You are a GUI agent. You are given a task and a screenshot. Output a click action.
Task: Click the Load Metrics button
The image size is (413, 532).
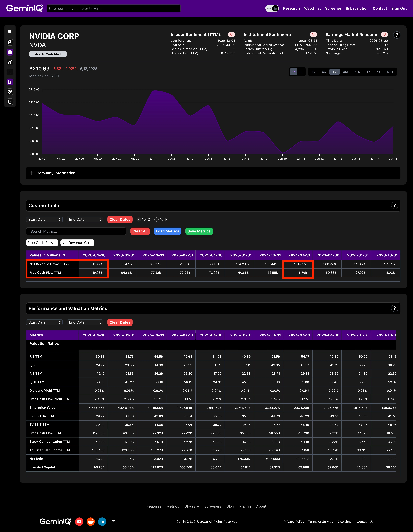pos(167,231)
